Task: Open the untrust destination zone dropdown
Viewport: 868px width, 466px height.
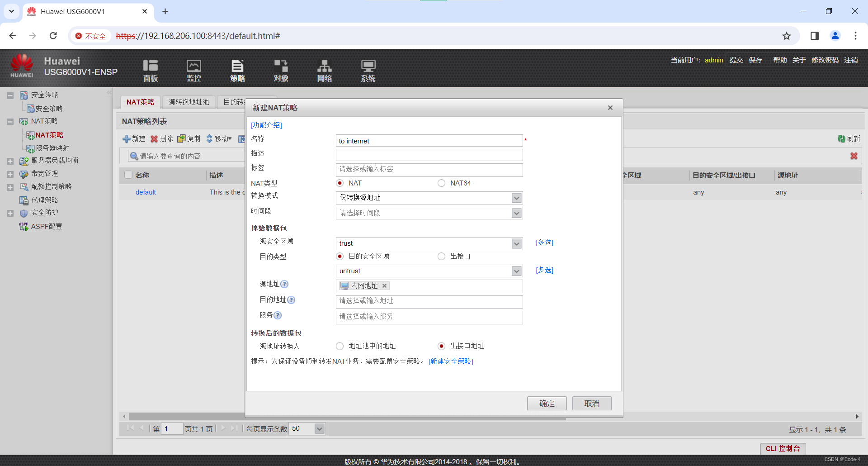Action: tap(517, 271)
